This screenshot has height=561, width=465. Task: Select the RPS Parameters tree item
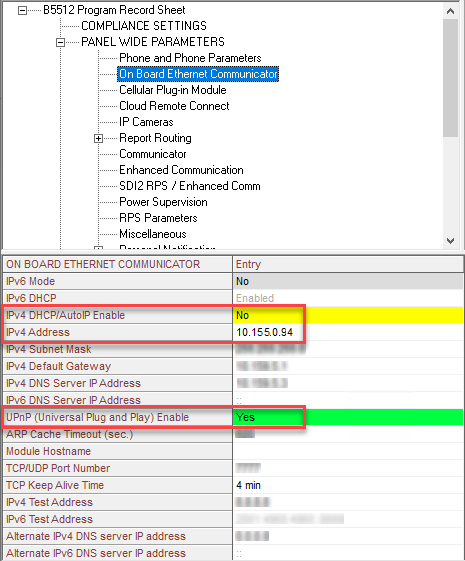(x=158, y=218)
